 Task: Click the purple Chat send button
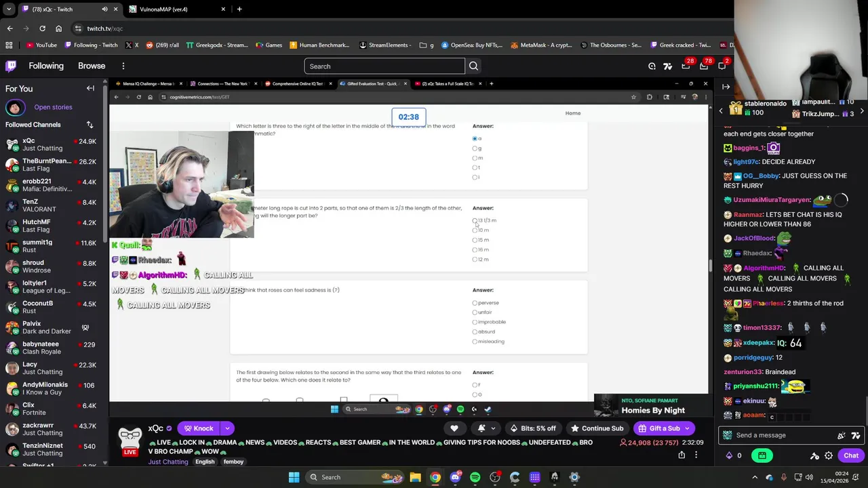851,455
